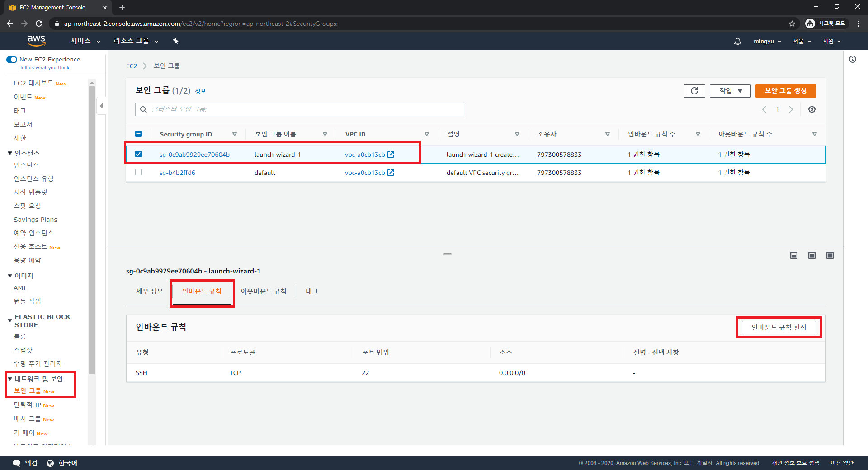
Task: Open table preferences gear icon
Action: (812, 109)
